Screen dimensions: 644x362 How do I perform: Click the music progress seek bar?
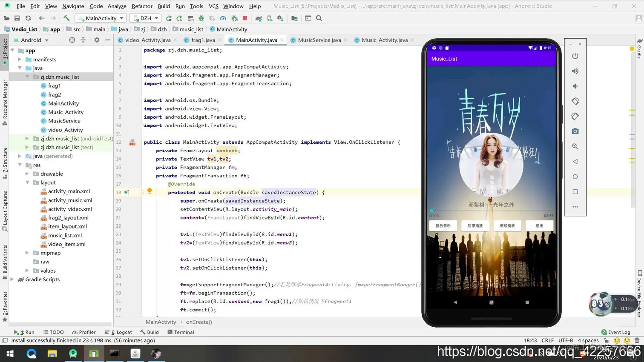[x=491, y=211]
